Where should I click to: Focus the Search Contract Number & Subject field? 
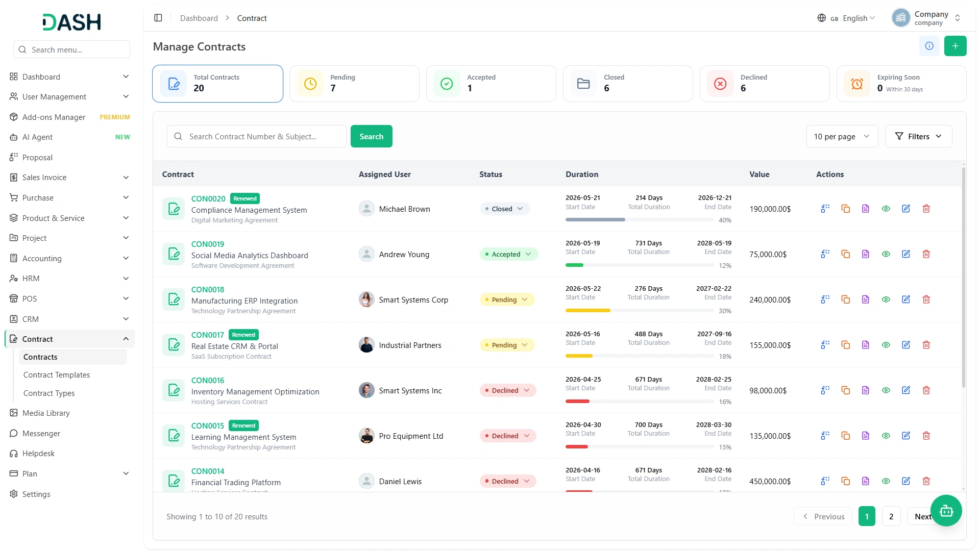point(256,136)
